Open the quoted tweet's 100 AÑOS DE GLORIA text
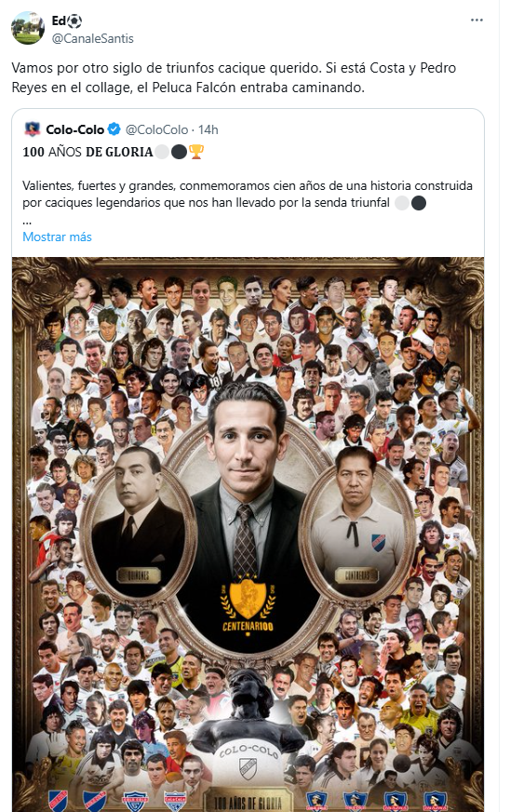The width and height of the screenshot is (510, 812). (x=87, y=152)
